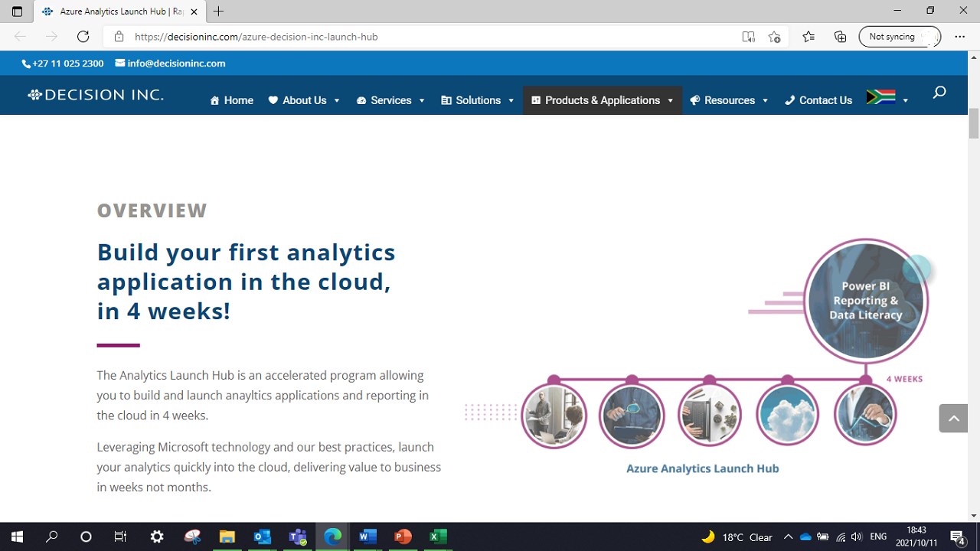This screenshot has height=551, width=980.
Task: Click the magnifying glass circle image
Action: click(x=632, y=415)
